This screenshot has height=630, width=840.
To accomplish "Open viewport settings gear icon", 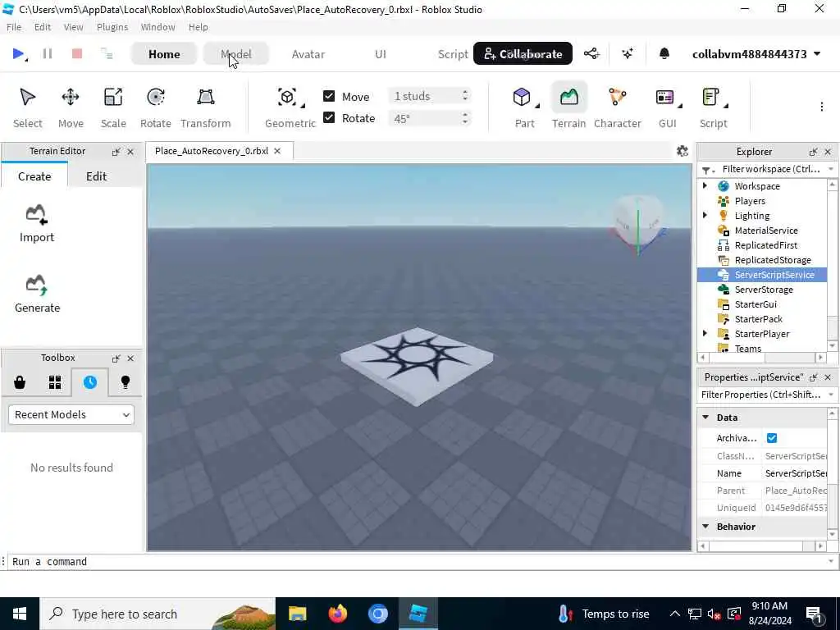I will click(682, 151).
